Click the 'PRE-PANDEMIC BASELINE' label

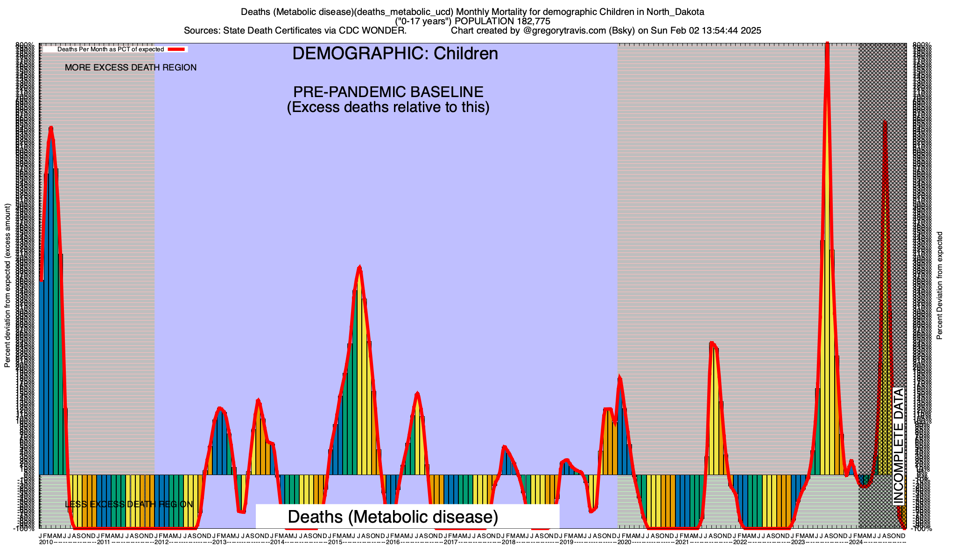pyautogui.click(x=388, y=92)
